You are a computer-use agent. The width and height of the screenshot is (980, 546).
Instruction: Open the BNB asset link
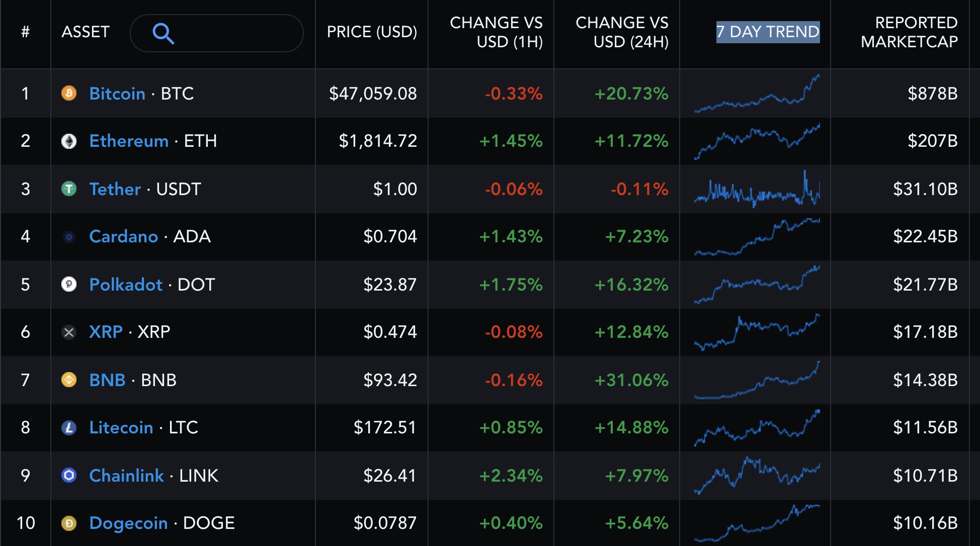coord(107,380)
